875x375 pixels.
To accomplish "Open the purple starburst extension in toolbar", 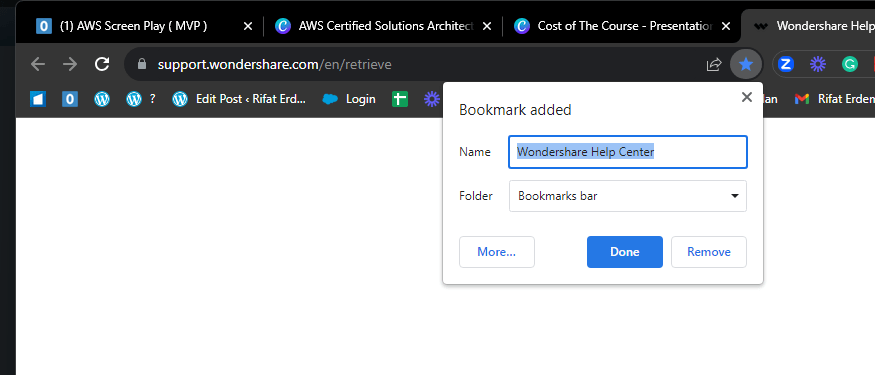I will tap(818, 65).
